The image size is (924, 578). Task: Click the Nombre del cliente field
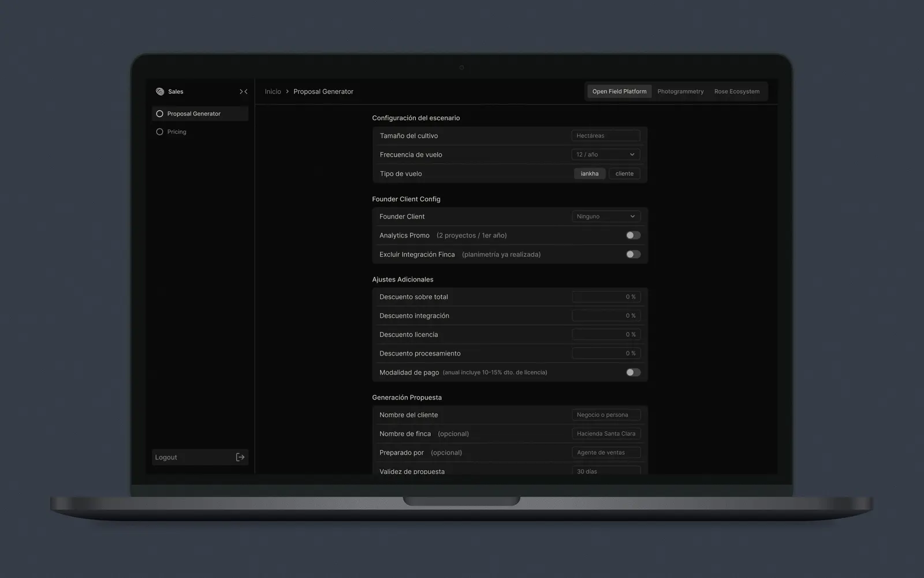pyautogui.click(x=606, y=415)
